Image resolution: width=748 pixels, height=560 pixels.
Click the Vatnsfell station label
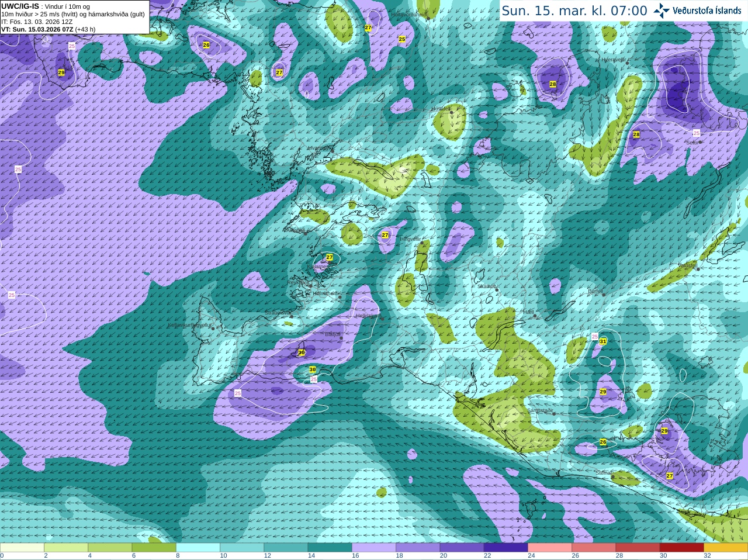click(687, 265)
